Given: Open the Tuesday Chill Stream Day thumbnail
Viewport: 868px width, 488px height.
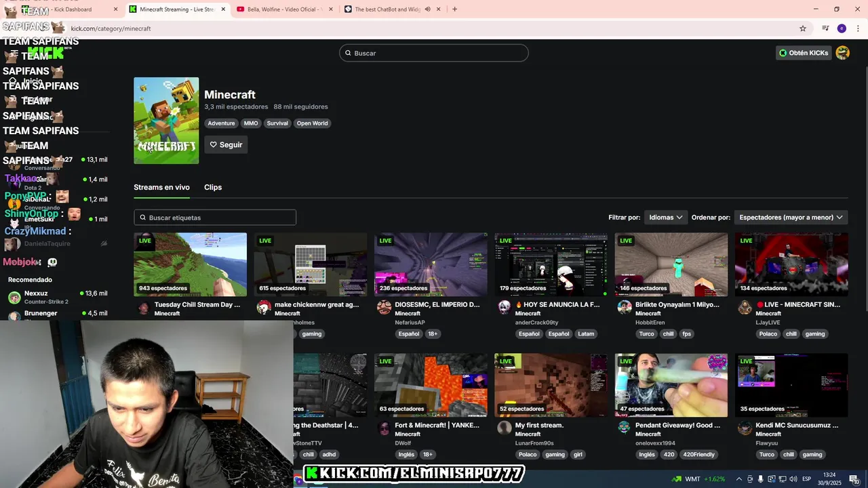Looking at the screenshot, I should (x=190, y=264).
